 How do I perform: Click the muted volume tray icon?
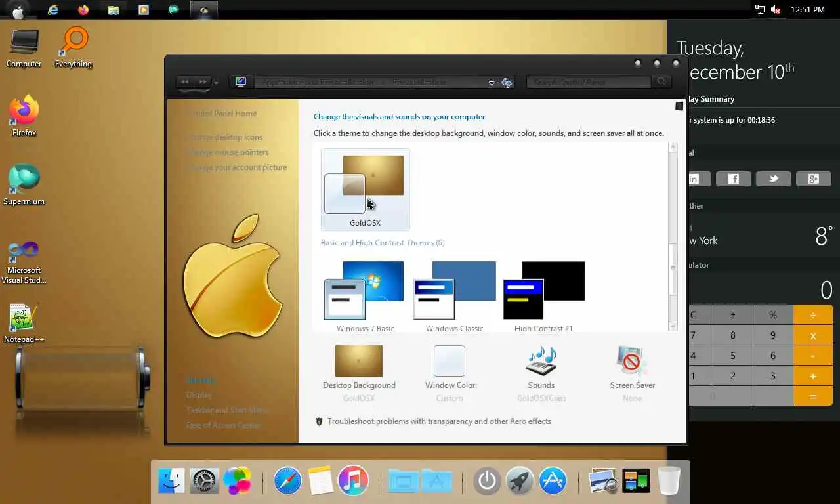pyautogui.click(x=776, y=10)
